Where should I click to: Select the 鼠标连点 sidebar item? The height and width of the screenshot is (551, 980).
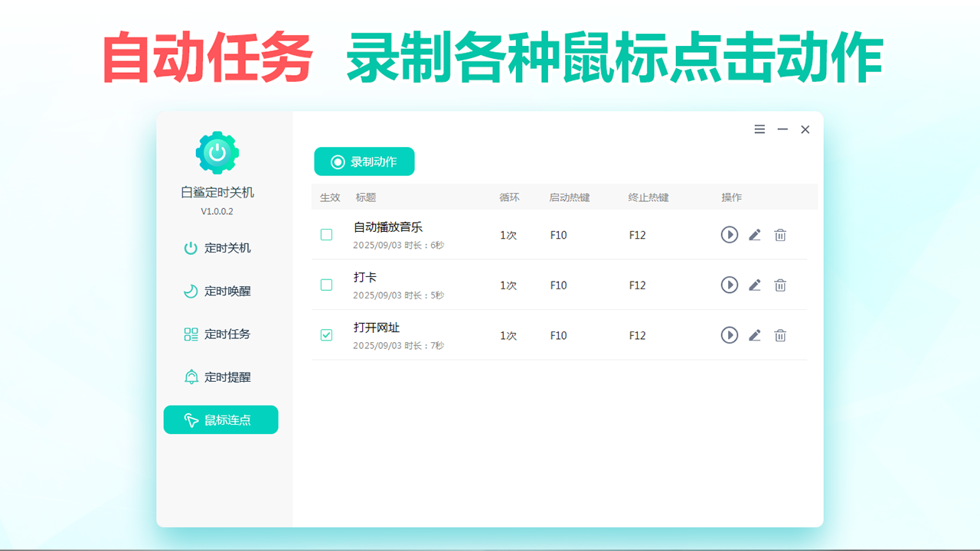tap(220, 420)
